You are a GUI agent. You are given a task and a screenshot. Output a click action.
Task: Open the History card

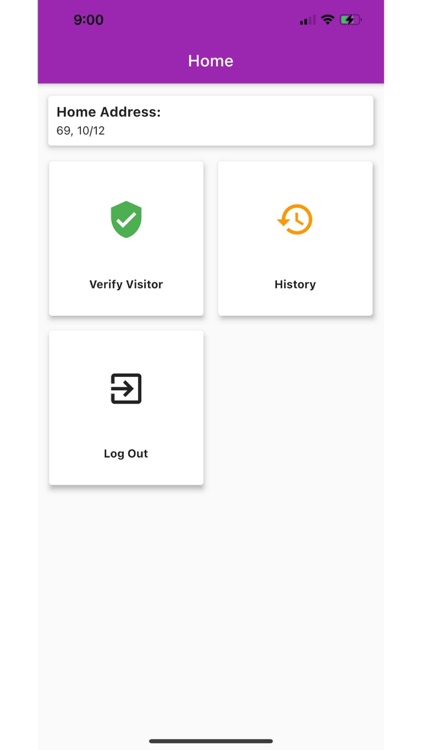click(295, 238)
